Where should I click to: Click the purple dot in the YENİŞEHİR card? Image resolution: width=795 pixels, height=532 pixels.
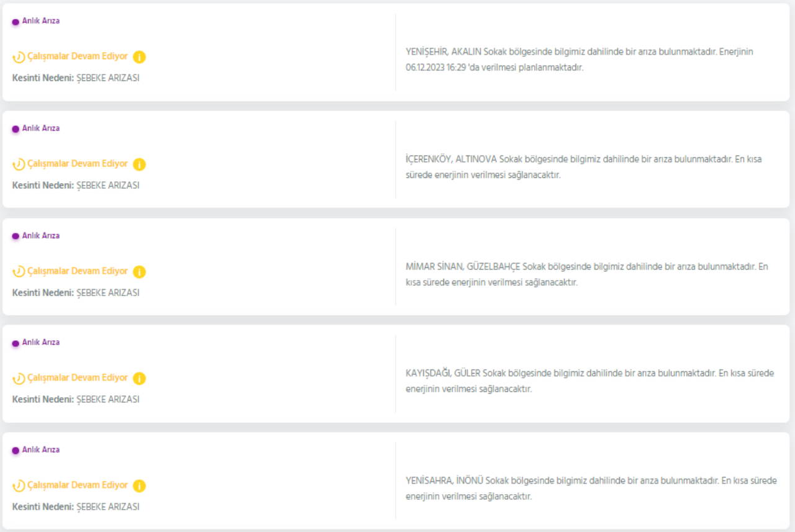click(x=16, y=22)
